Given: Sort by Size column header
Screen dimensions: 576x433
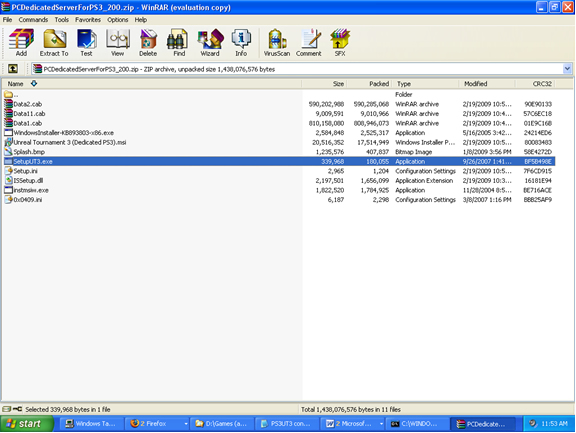Looking at the screenshot, I should point(324,84).
